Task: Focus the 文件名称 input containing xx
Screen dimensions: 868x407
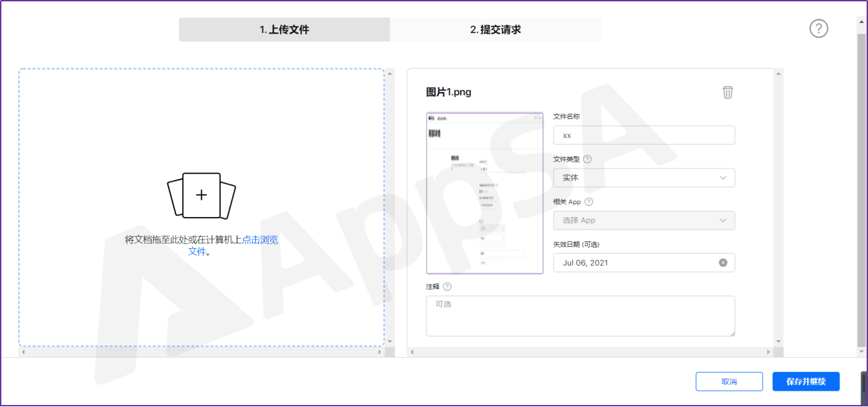Action: [x=644, y=135]
